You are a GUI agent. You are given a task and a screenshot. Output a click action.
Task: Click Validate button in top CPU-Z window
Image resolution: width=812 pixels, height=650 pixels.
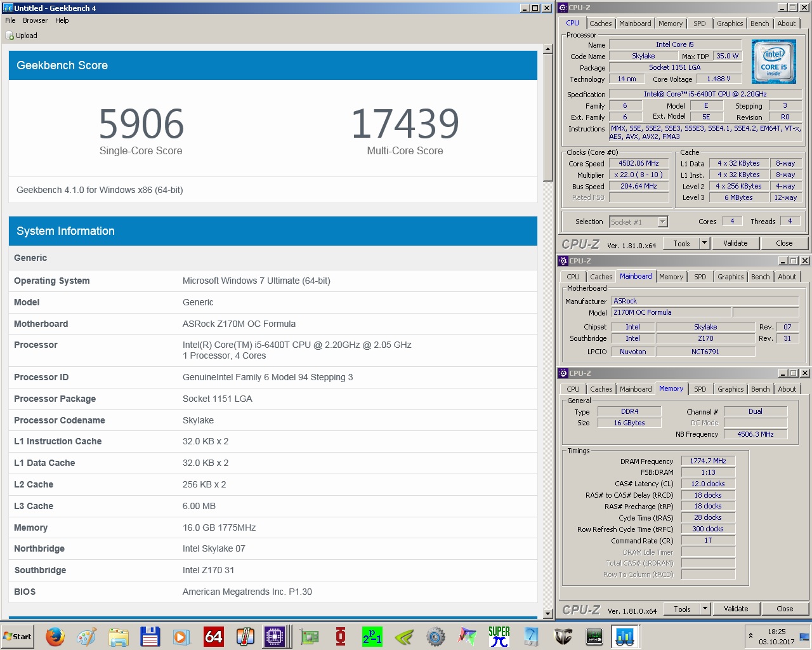(x=735, y=243)
